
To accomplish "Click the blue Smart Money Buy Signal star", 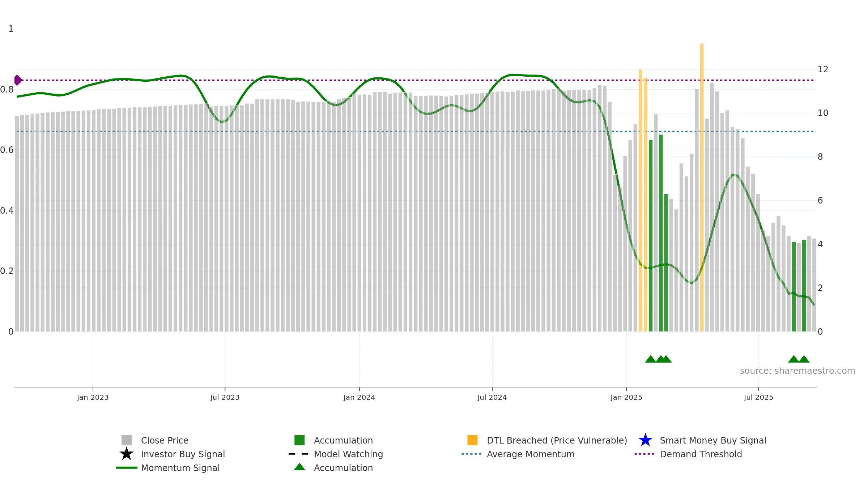I will coord(646,440).
